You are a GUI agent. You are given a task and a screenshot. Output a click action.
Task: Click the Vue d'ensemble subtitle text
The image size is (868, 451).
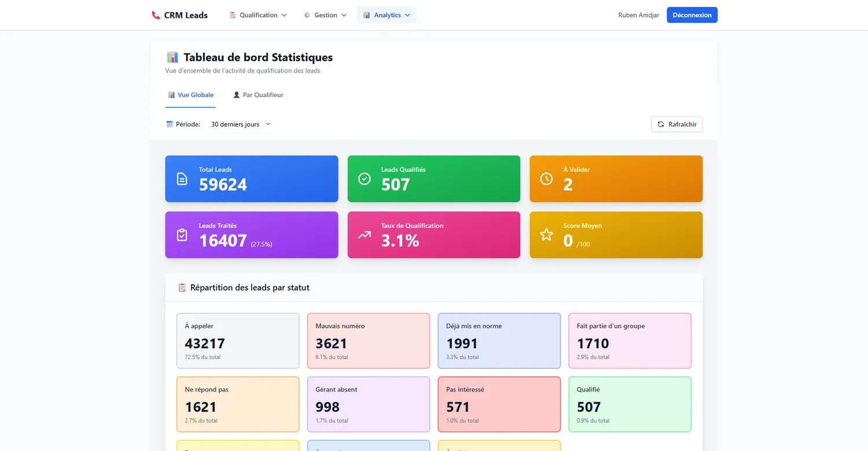[243, 71]
